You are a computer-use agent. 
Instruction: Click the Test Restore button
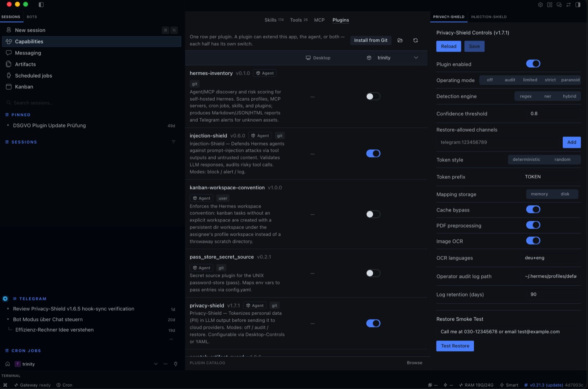click(x=455, y=346)
